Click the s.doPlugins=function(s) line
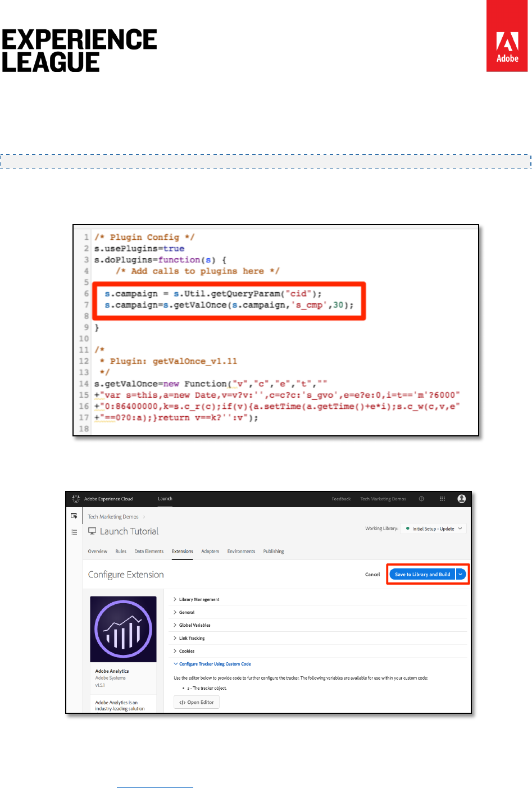532x788 pixels. [160, 259]
